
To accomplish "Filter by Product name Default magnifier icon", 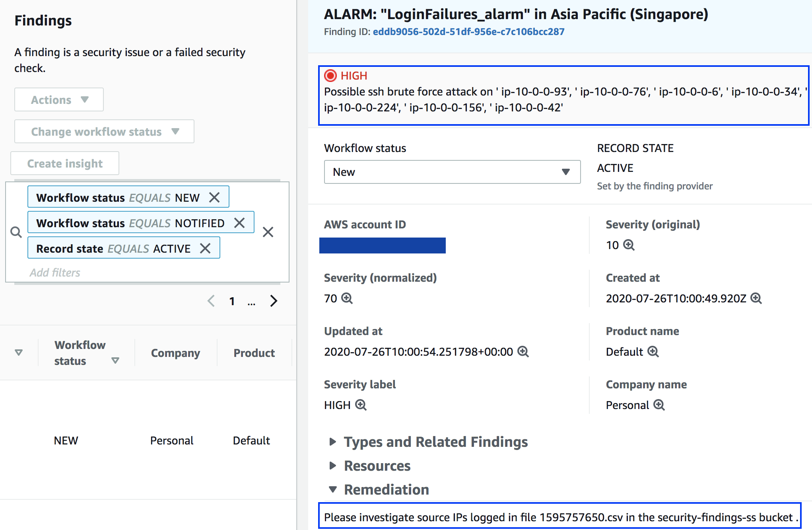I will point(653,351).
